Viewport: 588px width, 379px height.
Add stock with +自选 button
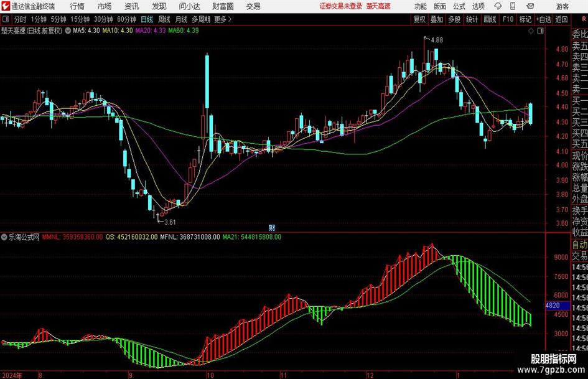click(544, 19)
